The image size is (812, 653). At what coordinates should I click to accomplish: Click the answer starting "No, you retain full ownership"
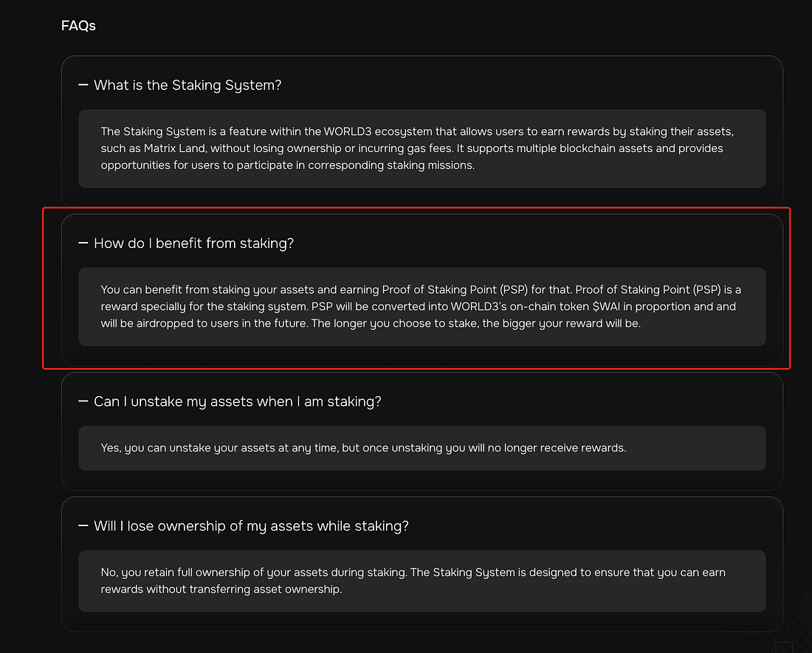click(422, 581)
